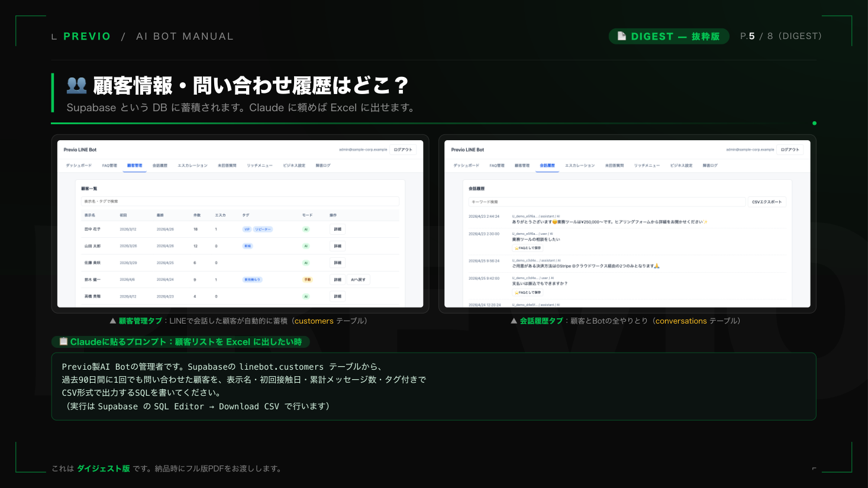
Task: Click the 顧客一覧 heading in left screenshot
Action: 89,189
